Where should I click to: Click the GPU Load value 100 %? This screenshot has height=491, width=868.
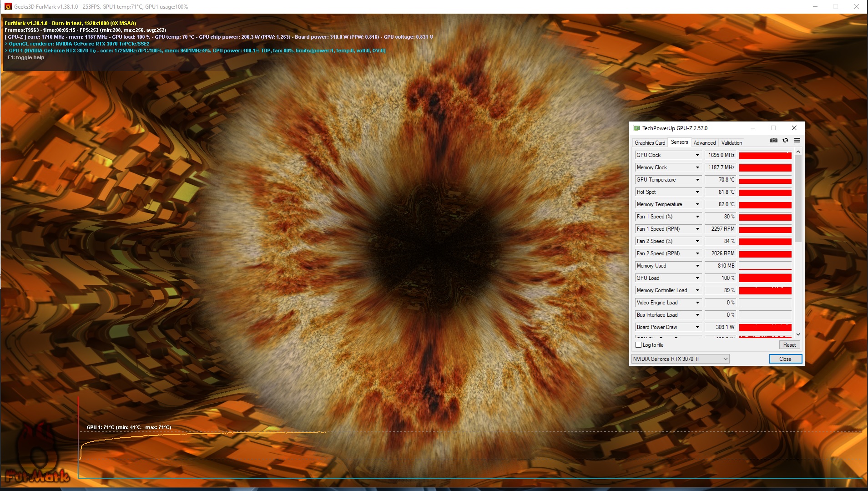click(x=721, y=278)
